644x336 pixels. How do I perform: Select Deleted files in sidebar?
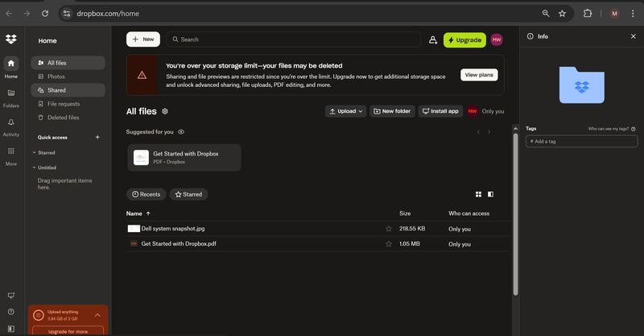pos(63,118)
